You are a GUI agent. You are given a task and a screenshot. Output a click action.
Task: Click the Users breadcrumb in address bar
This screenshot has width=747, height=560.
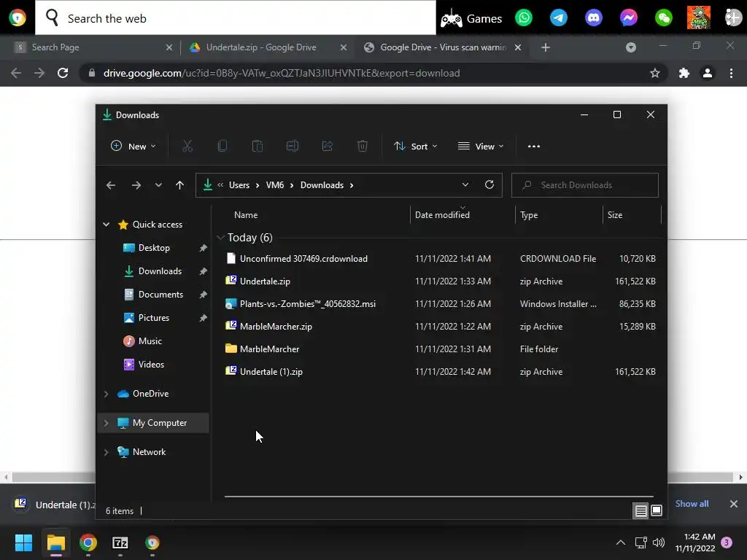click(x=239, y=185)
